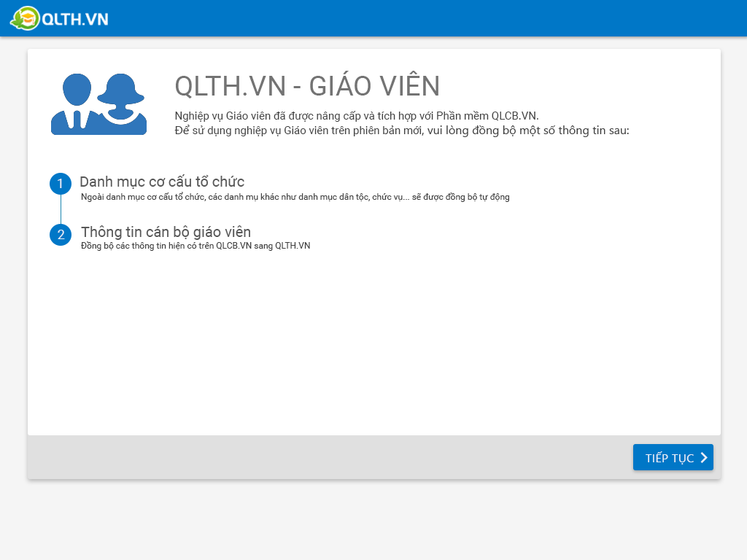
Task: Select step 1 circle marker
Action: click(61, 183)
